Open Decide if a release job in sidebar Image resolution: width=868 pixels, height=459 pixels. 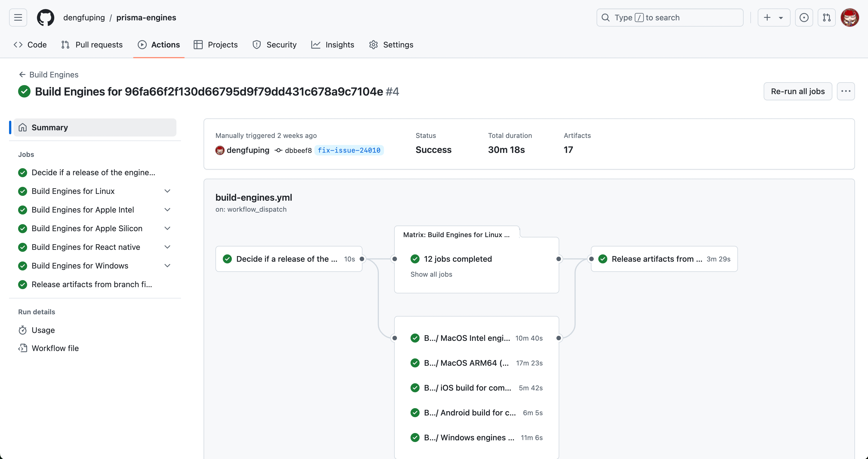click(x=93, y=172)
